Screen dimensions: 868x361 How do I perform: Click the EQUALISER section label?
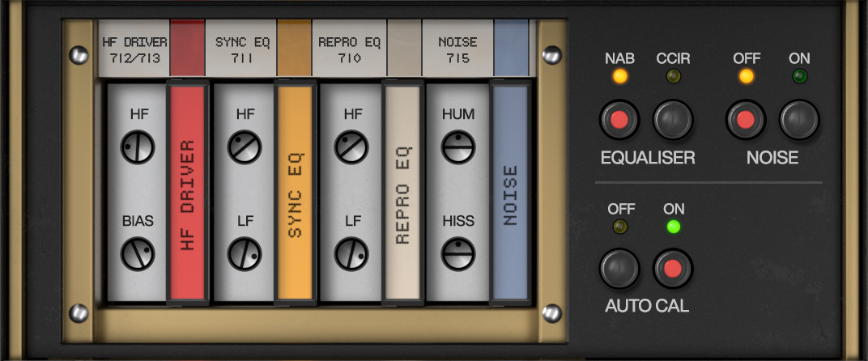pos(648,158)
